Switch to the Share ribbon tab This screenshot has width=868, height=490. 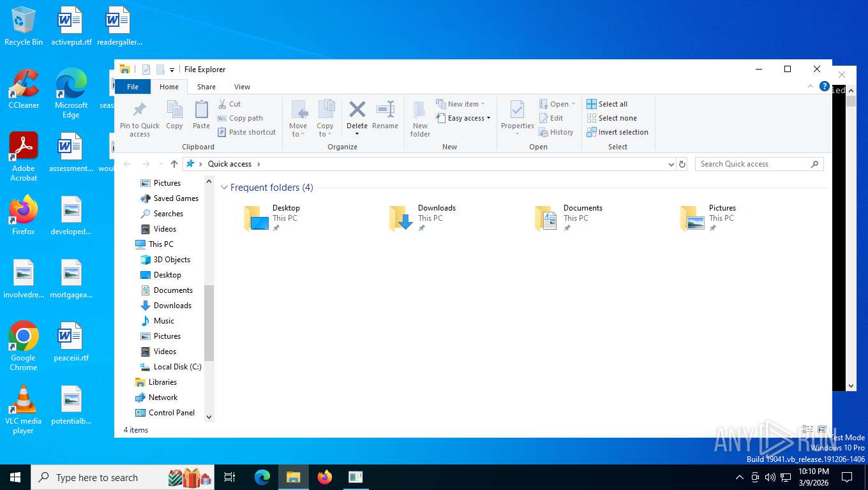point(206,87)
